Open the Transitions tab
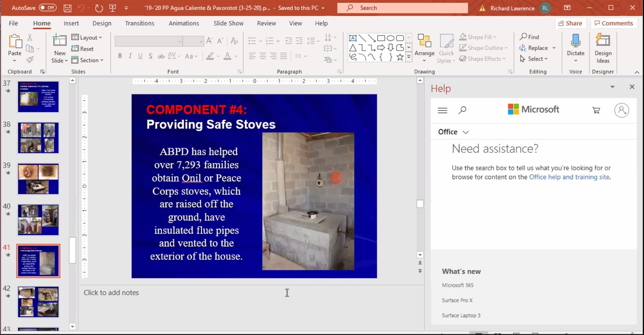 click(139, 23)
